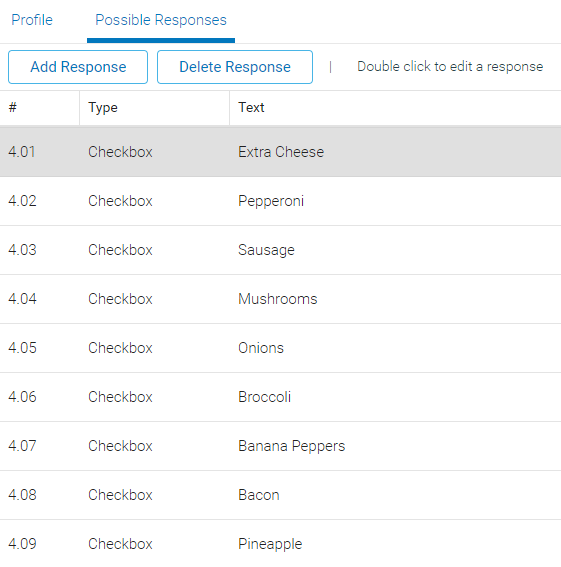The image size is (561, 567).
Task: Click row number 4.09
Action: click(22, 544)
